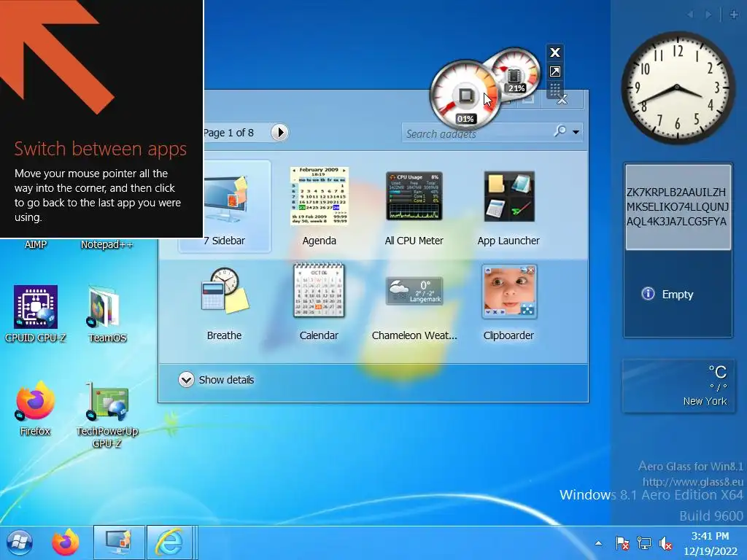Select the App Launcher gadget

(508, 196)
